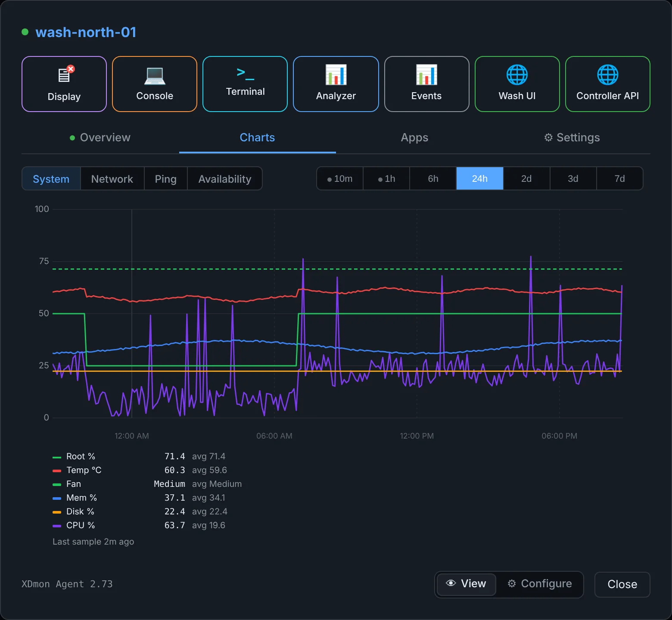Image resolution: width=672 pixels, height=620 pixels.
Task: Click green status dot next to wash-north-01
Action: 25,32
